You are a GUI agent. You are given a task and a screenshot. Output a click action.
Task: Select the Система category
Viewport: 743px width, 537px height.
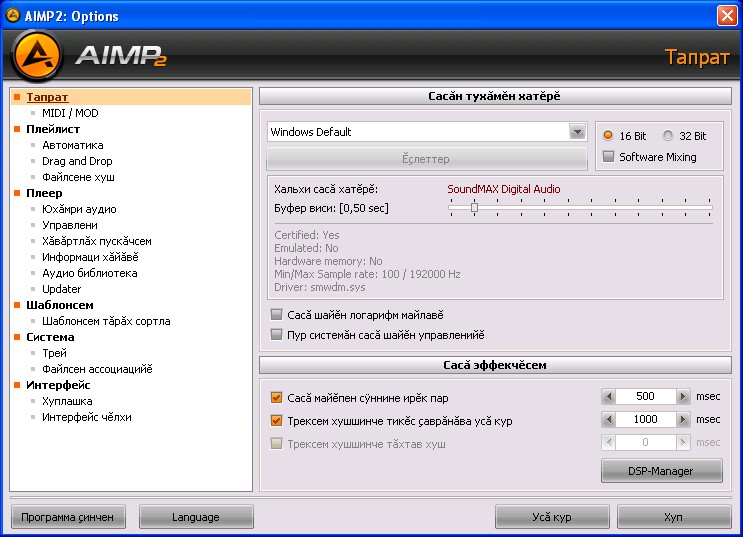[x=50, y=337]
